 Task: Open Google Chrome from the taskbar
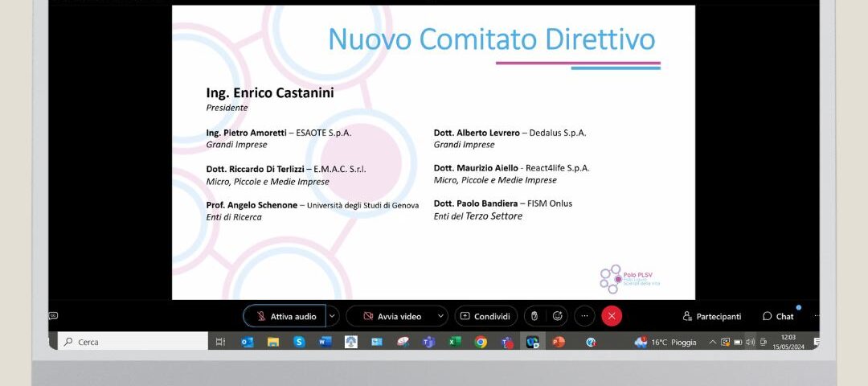point(481,343)
